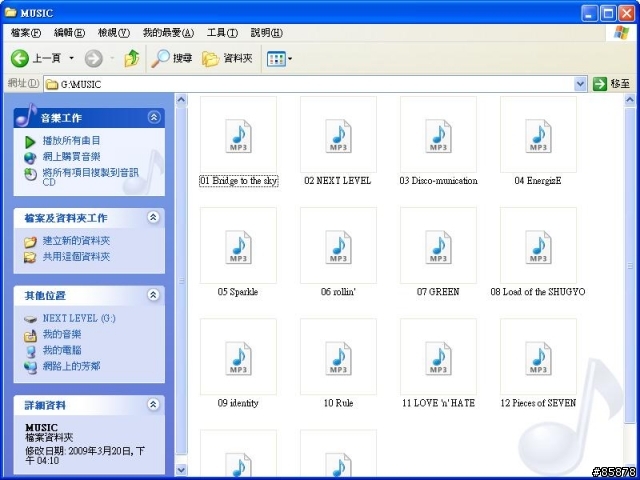The height and width of the screenshot is (480, 640).
Task: Open the 檢視(V) menu
Action: pyautogui.click(x=114, y=33)
